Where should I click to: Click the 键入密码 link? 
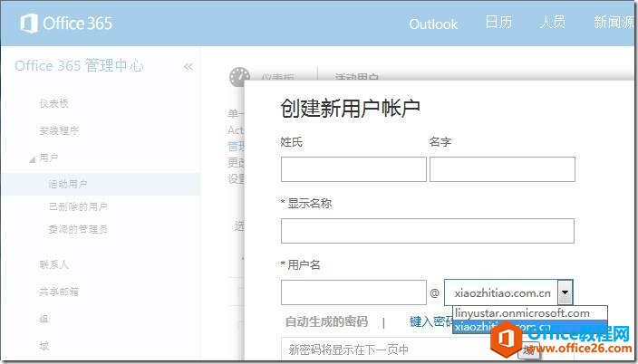tap(431, 321)
